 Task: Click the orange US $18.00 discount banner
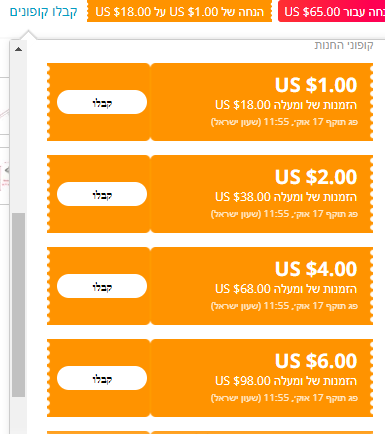[179, 12]
